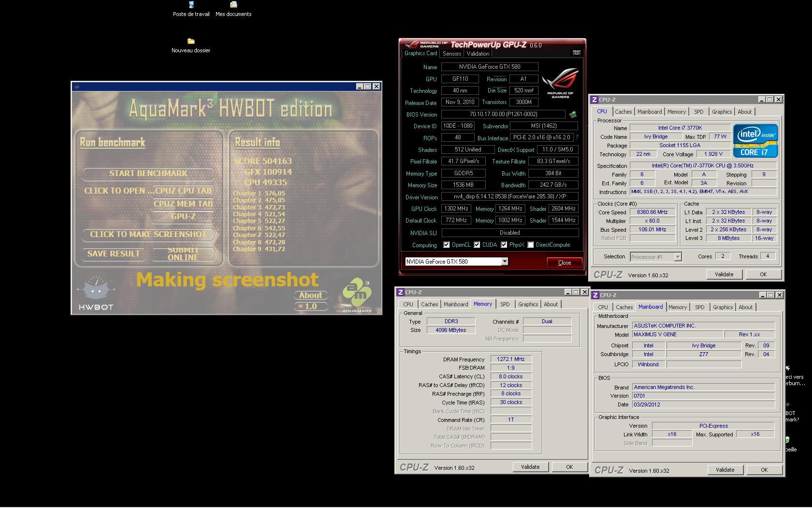Image resolution: width=812 pixels, height=508 pixels.
Task: Click the Intel Core i7 logo in CPU-Z
Action: (x=755, y=141)
